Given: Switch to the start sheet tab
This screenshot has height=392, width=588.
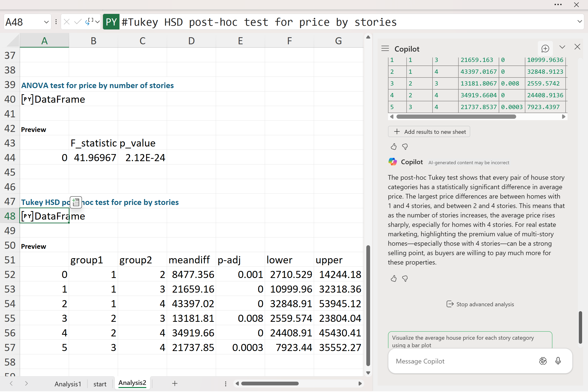Looking at the screenshot, I should point(100,384).
